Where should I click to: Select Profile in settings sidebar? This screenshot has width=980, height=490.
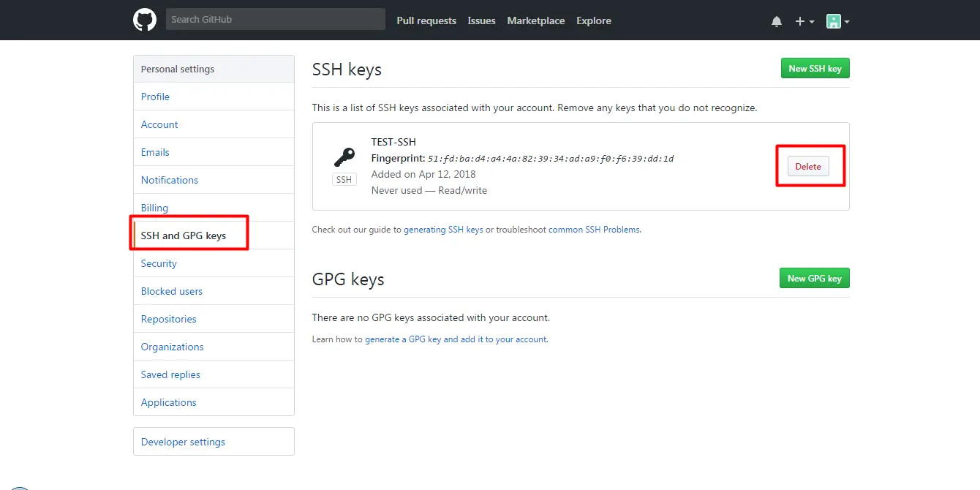[214, 97]
